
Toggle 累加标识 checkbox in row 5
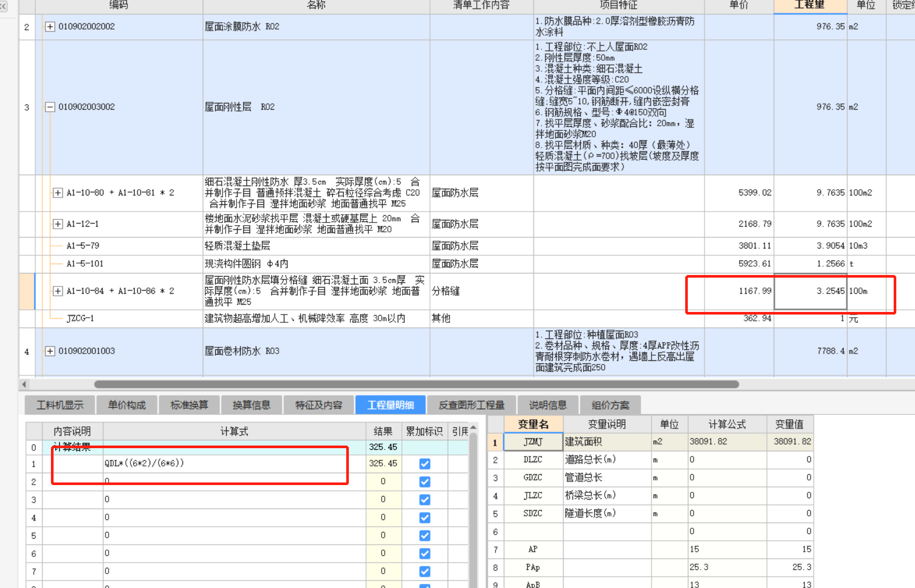(x=425, y=535)
